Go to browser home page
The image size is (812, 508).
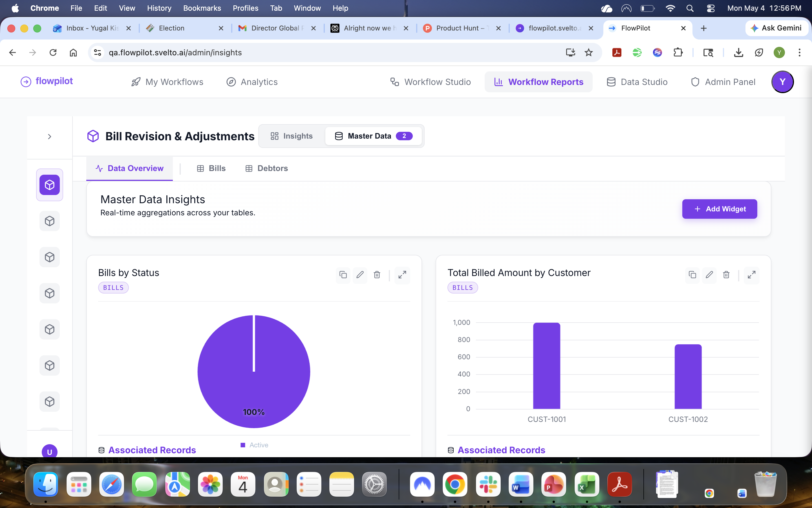pyautogui.click(x=73, y=52)
